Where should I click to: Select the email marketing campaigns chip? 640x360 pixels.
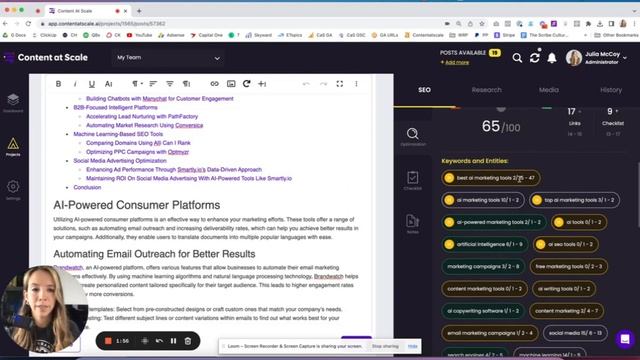[490, 333]
